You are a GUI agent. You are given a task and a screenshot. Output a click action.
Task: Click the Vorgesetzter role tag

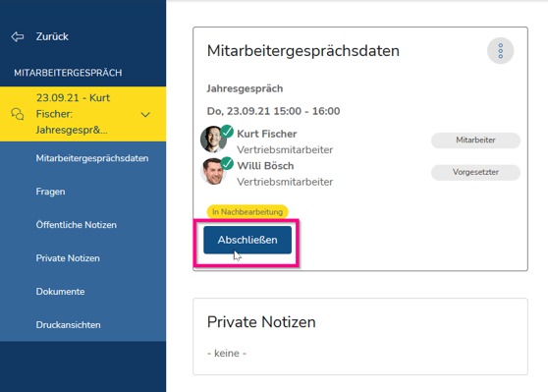475,172
